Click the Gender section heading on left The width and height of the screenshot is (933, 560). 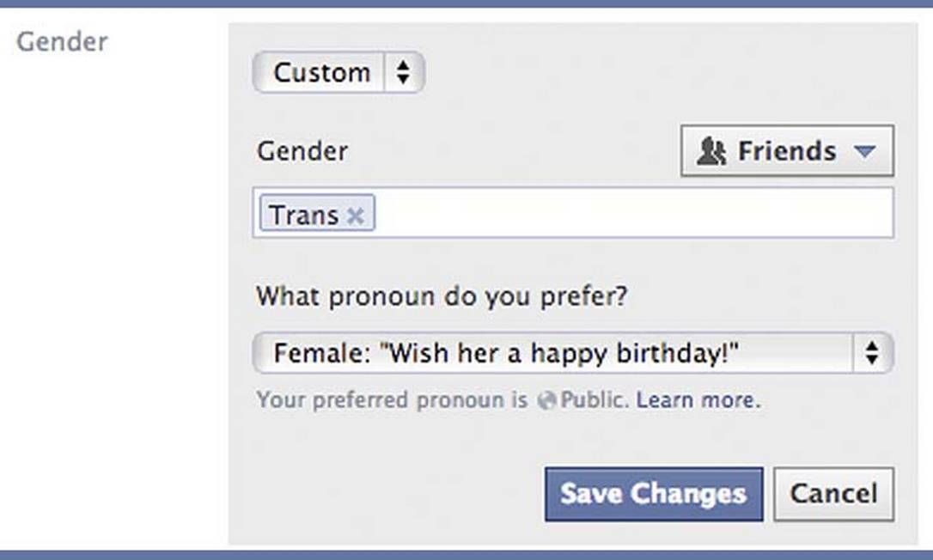(62, 41)
